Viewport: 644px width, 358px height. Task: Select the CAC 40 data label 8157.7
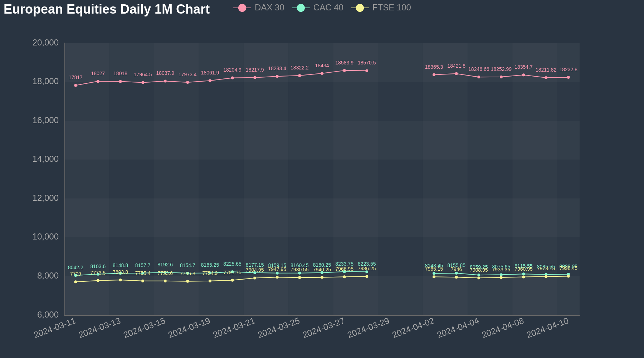tap(143, 265)
